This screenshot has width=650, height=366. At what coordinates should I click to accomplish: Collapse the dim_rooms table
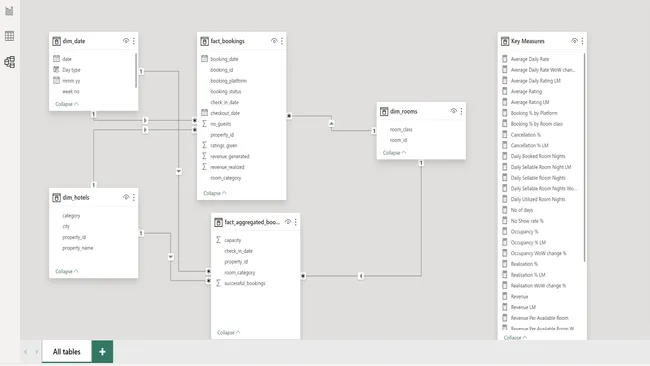pos(394,153)
